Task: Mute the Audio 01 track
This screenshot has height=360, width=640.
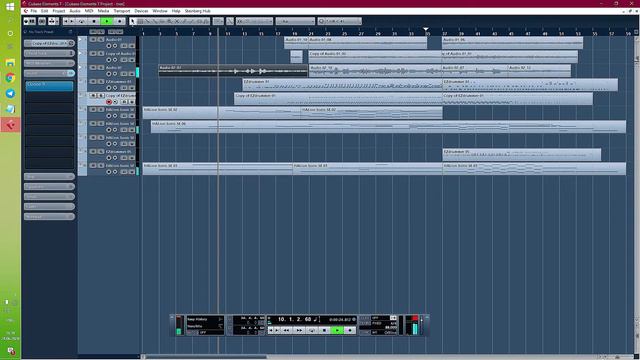Action: pyautogui.click(x=93, y=40)
